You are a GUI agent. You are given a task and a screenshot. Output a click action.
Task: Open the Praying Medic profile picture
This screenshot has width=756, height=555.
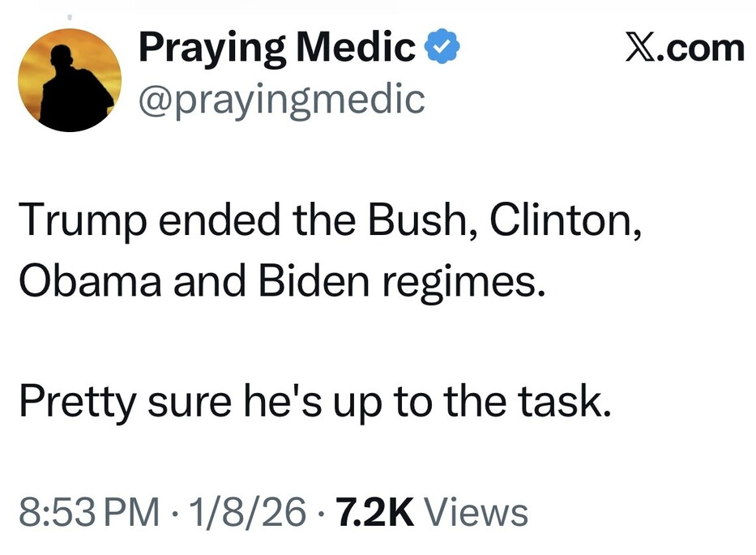(x=69, y=79)
